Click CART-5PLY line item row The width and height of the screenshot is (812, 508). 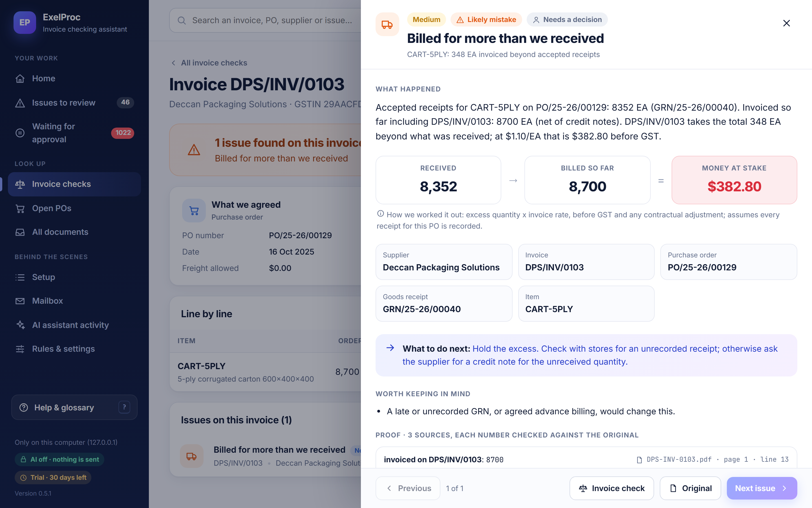[x=265, y=372]
